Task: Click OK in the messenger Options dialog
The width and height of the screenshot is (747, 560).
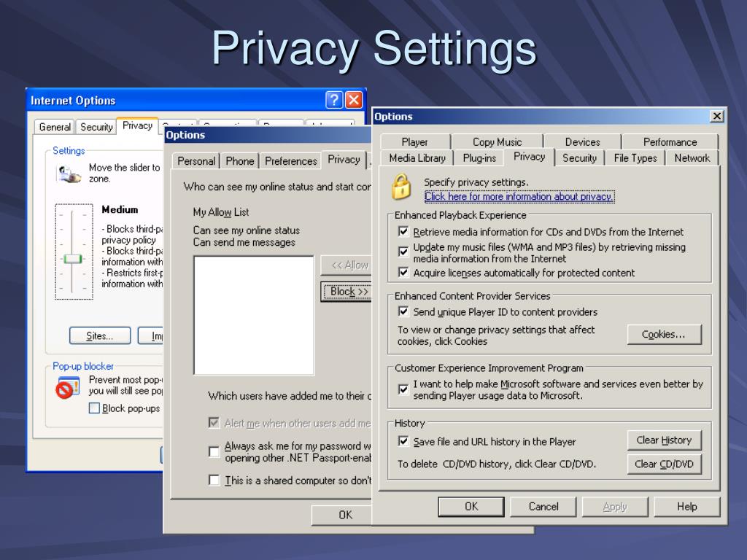Action: tap(341, 515)
